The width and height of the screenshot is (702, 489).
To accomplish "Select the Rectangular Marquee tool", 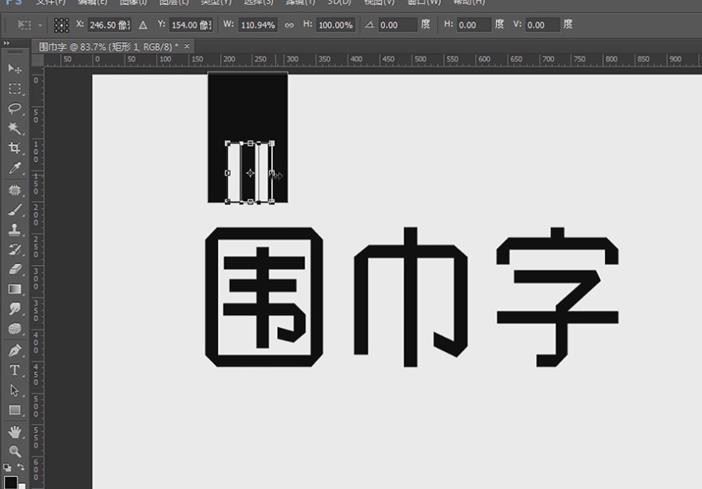I will pos(14,89).
